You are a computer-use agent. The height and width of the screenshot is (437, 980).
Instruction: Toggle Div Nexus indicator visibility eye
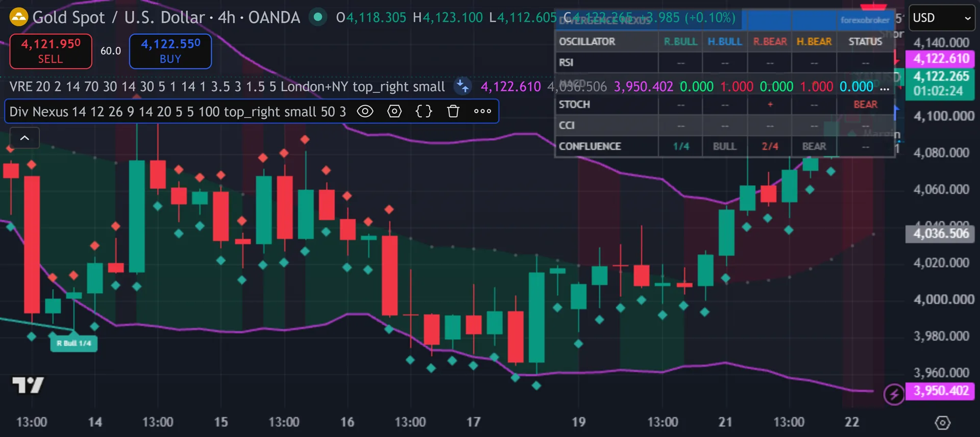365,111
